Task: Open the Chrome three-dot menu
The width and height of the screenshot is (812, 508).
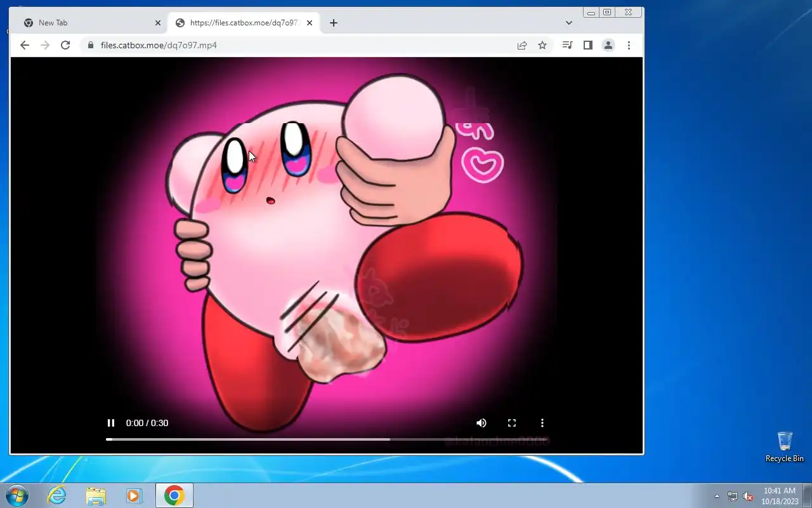Action: (x=629, y=45)
